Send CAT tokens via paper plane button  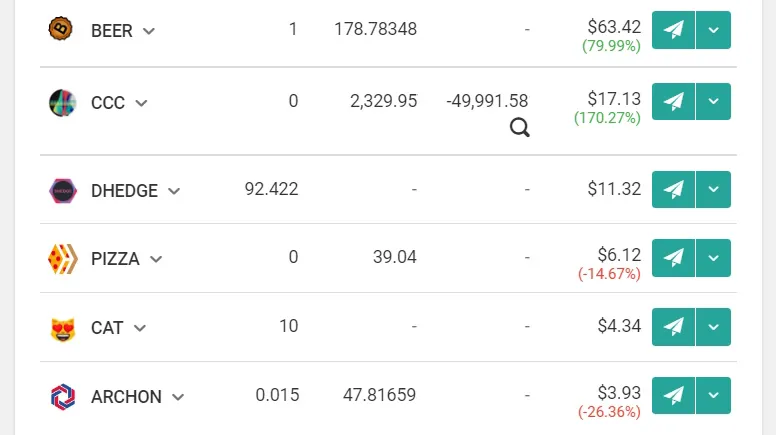pyautogui.click(x=673, y=327)
